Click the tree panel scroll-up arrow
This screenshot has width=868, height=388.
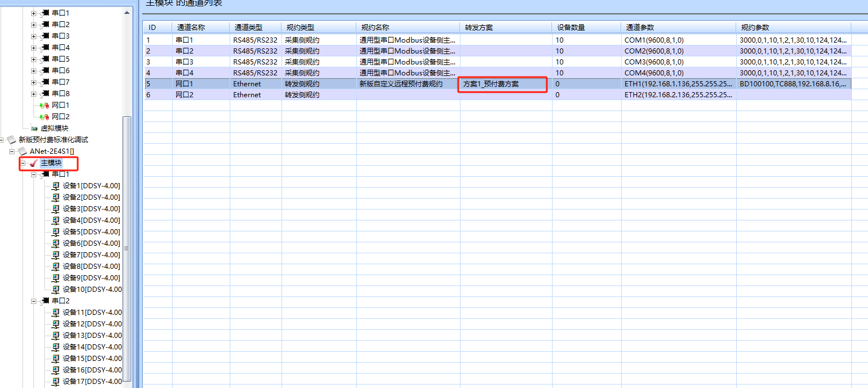[x=127, y=12]
